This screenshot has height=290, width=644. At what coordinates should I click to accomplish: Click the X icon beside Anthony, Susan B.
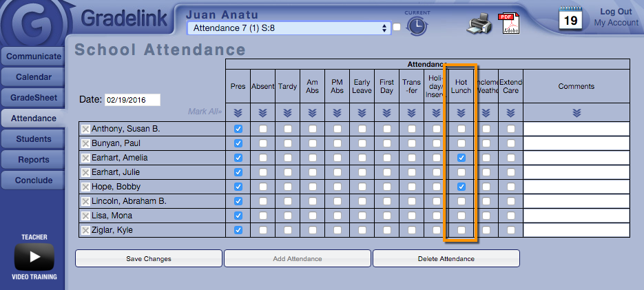[85, 130]
